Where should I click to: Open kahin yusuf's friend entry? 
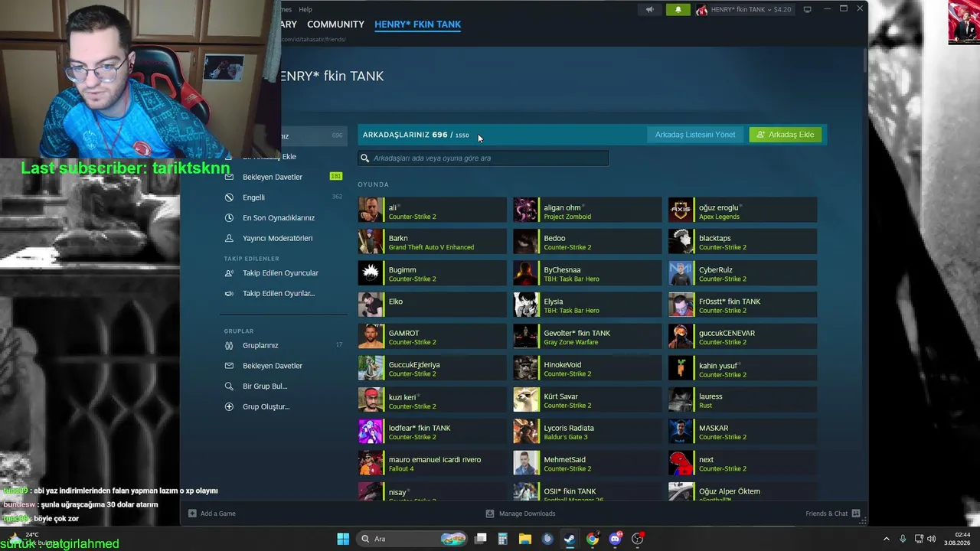point(743,368)
